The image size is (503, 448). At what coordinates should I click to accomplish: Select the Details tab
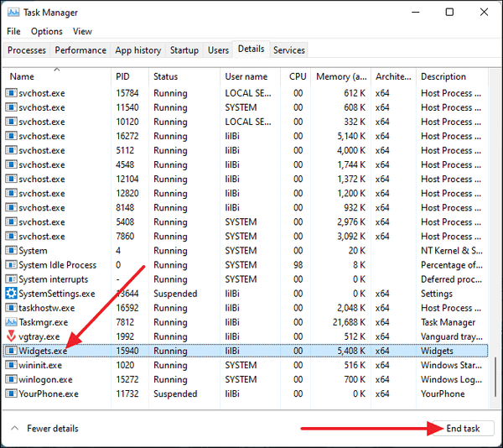pos(251,49)
